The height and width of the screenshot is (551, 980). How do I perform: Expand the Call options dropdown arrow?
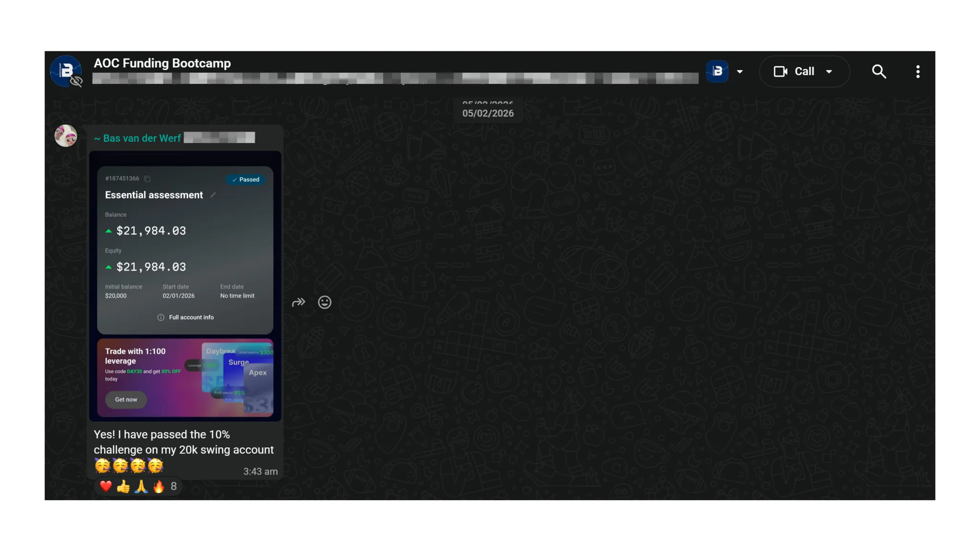pos(829,72)
